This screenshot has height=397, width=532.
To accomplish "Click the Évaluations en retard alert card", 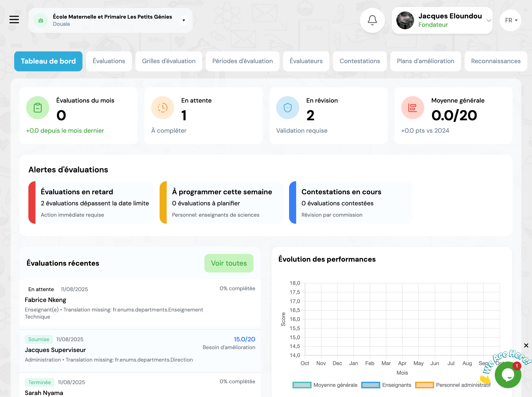I will (x=91, y=202).
